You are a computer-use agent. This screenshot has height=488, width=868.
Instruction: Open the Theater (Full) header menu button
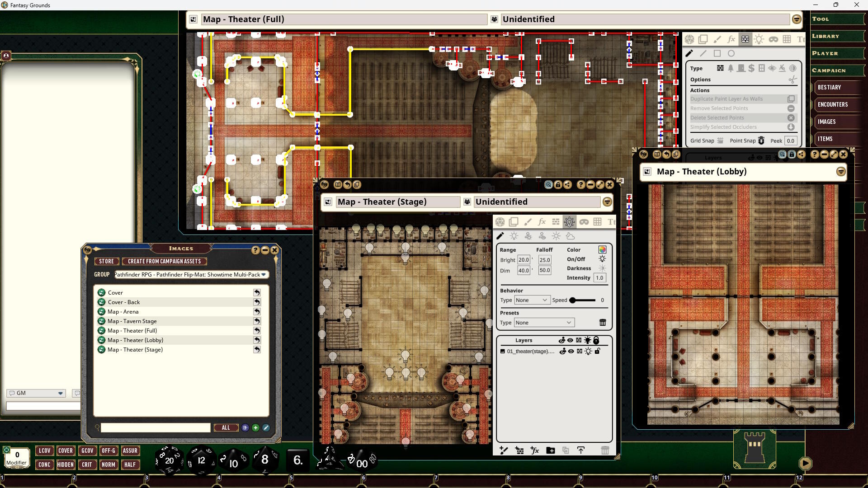797,19
